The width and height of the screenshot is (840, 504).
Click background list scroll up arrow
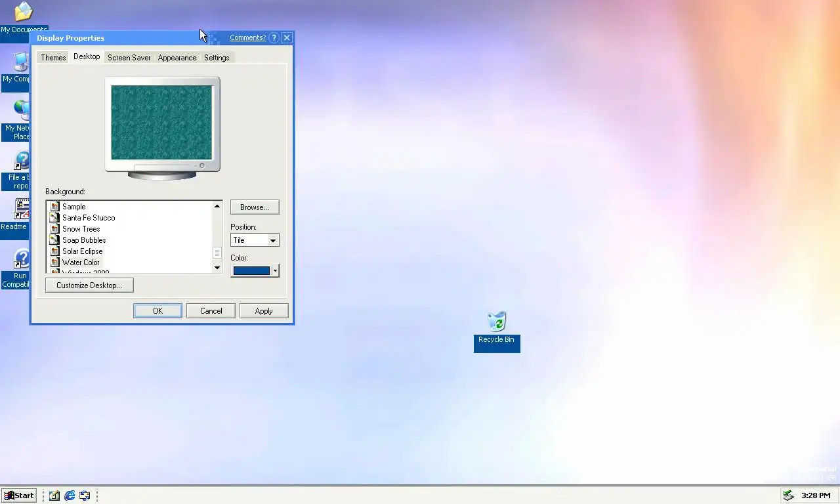[217, 207]
